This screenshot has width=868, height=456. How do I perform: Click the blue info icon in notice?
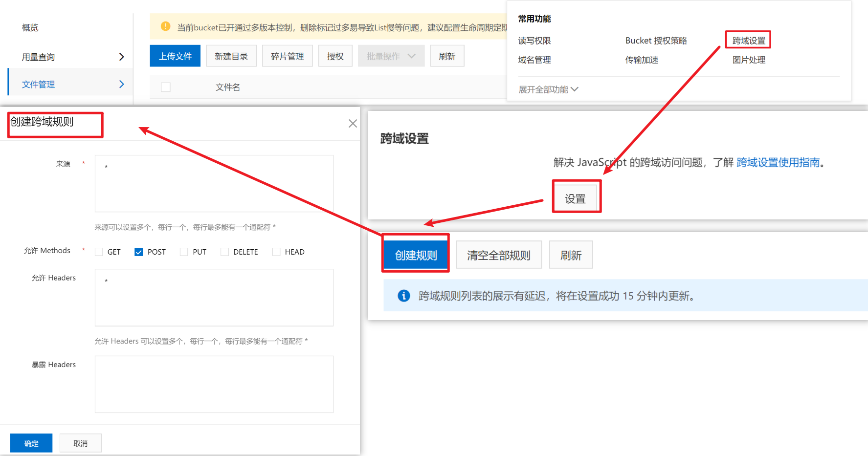point(403,296)
